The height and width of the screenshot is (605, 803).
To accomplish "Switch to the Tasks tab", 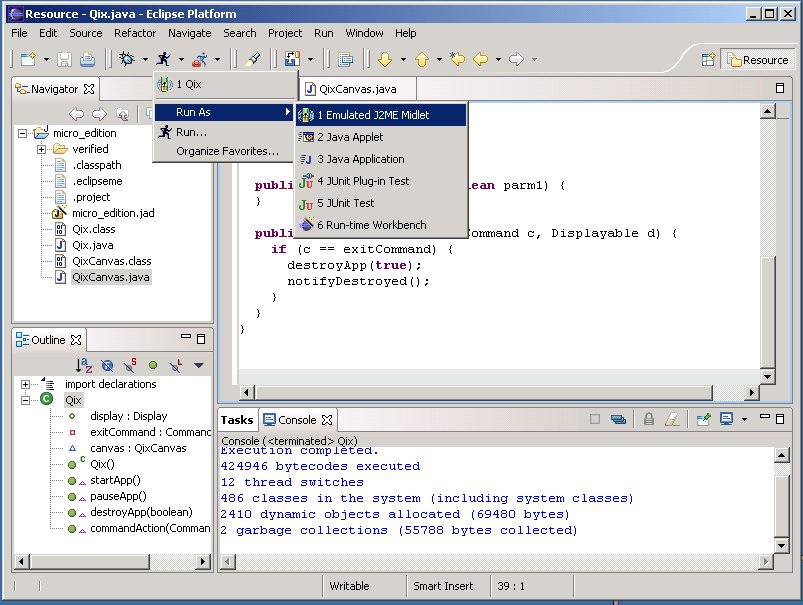I will click(237, 420).
